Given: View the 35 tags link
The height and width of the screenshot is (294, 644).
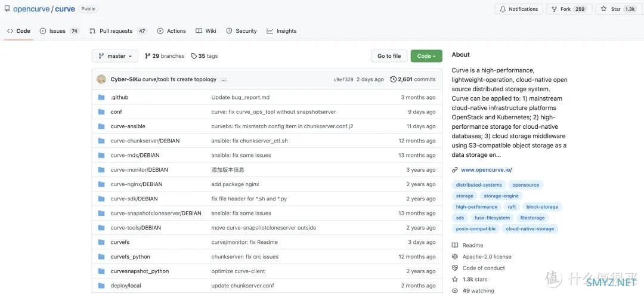Looking at the screenshot, I should pos(205,56).
